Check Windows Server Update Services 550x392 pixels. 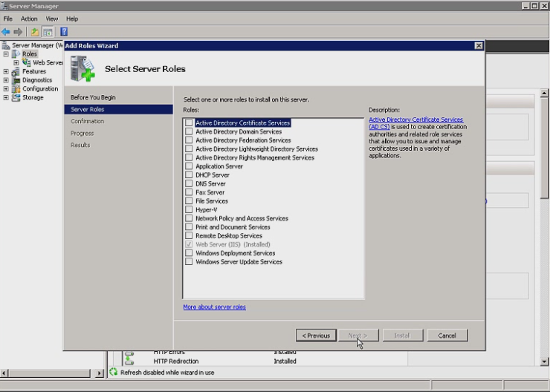189,261
